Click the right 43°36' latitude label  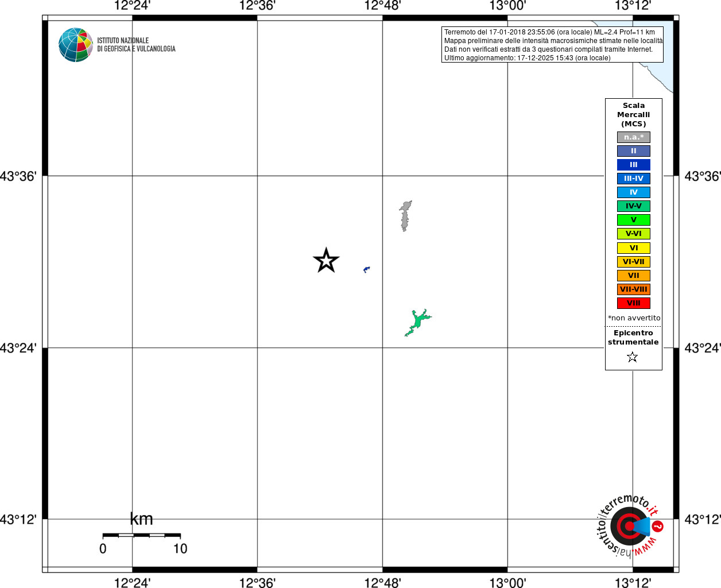(x=703, y=176)
